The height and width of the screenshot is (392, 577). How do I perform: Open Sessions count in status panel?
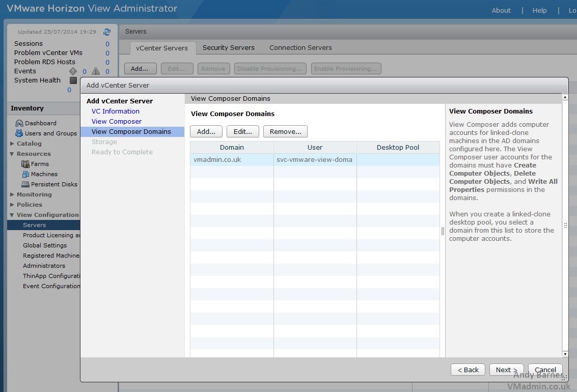coord(107,44)
